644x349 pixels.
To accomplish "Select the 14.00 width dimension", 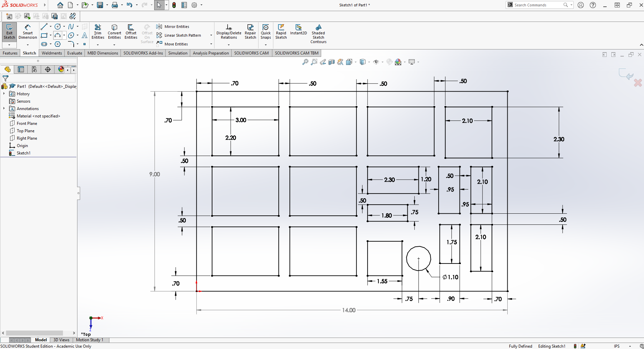I will pos(349,310).
